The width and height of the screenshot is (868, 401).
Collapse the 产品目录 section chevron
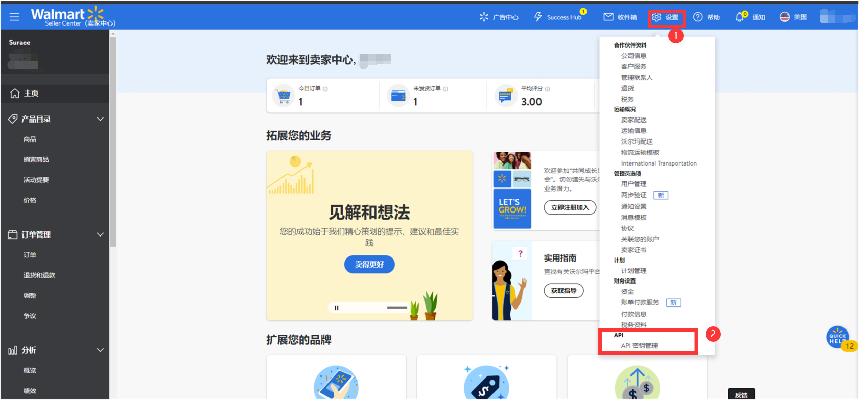tap(100, 119)
